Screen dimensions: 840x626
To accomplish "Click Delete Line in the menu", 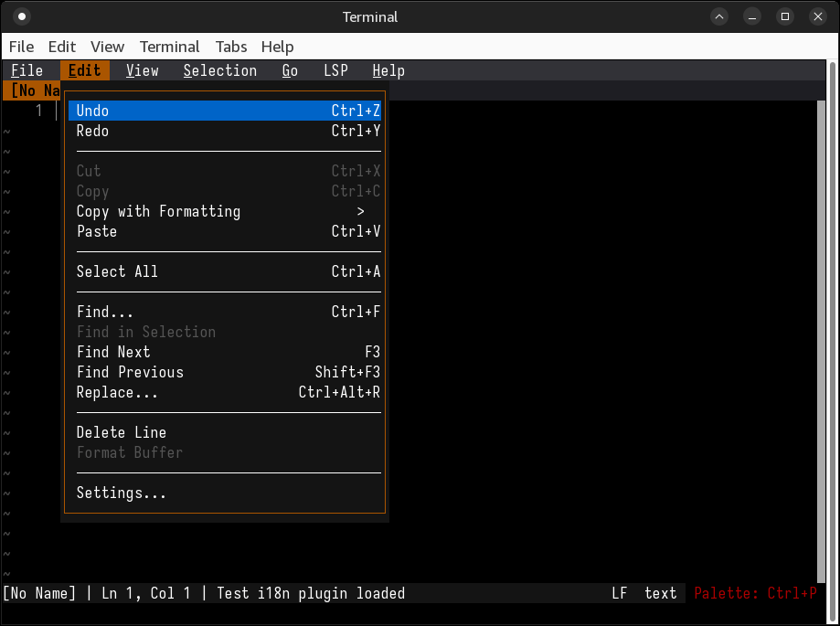I will (224, 432).
